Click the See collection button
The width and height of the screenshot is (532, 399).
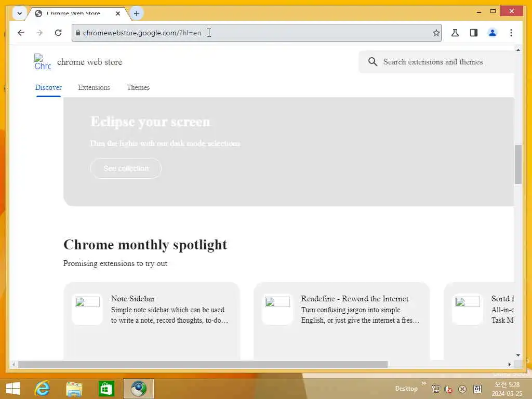coord(126,168)
